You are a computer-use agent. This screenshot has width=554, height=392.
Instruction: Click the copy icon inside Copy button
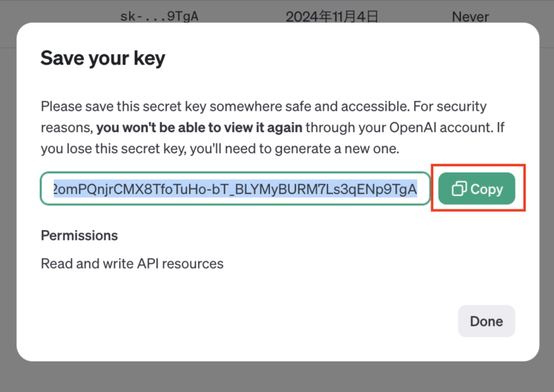click(459, 189)
